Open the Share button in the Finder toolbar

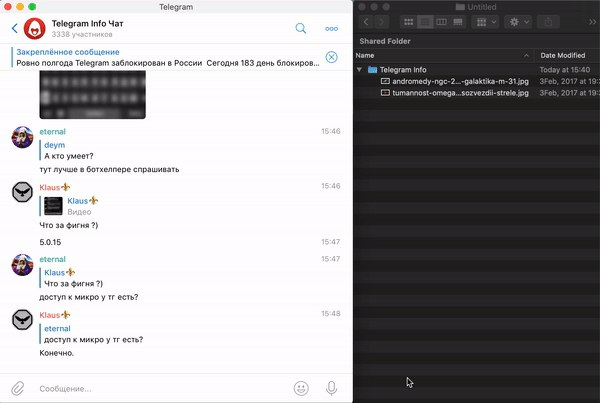[548, 22]
